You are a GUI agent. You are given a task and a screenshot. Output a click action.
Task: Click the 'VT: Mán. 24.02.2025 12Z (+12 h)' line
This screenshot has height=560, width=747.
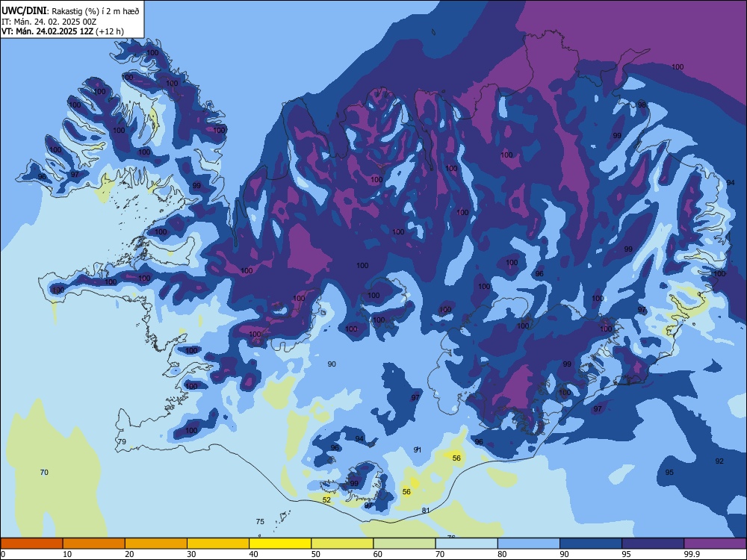pos(63,31)
